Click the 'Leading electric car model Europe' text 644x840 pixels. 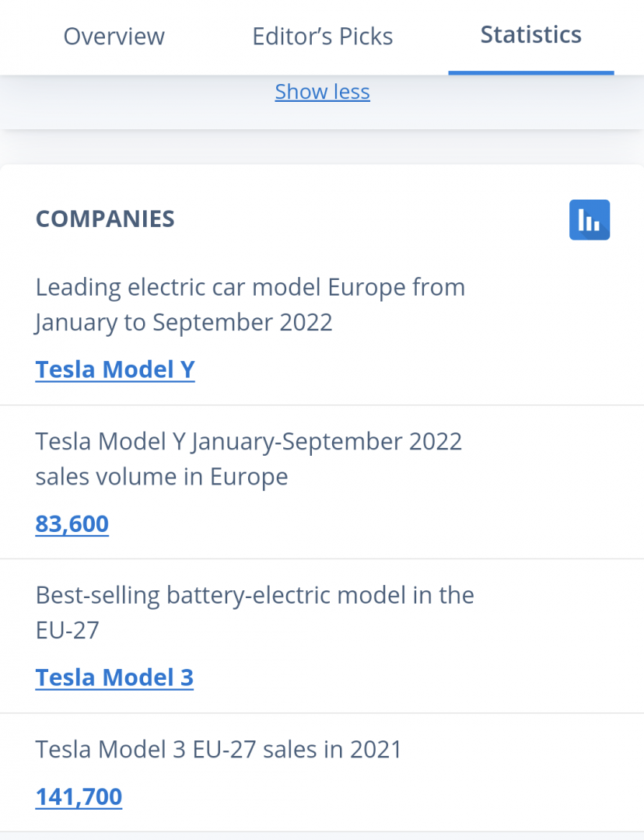[250, 287]
